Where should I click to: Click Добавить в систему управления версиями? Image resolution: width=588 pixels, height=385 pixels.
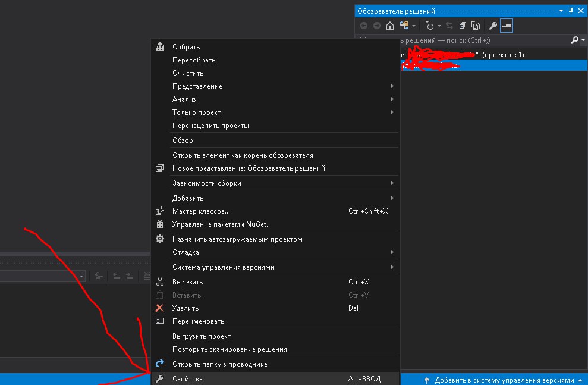pyautogui.click(x=504, y=380)
